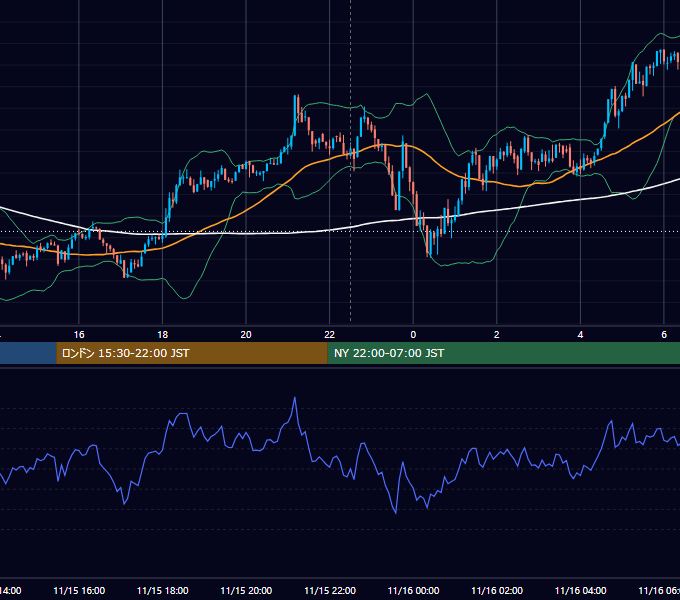The height and width of the screenshot is (600, 680).
Task: Click the oscillator peak near 11/15 21:00
Action: (295, 399)
